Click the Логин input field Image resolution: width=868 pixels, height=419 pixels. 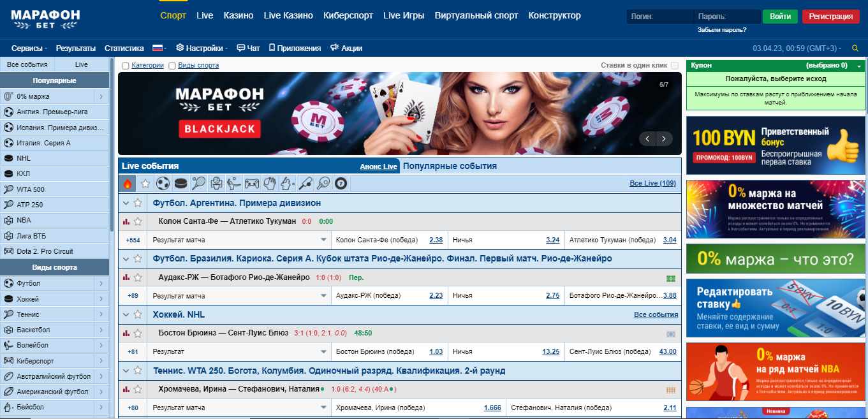[659, 17]
